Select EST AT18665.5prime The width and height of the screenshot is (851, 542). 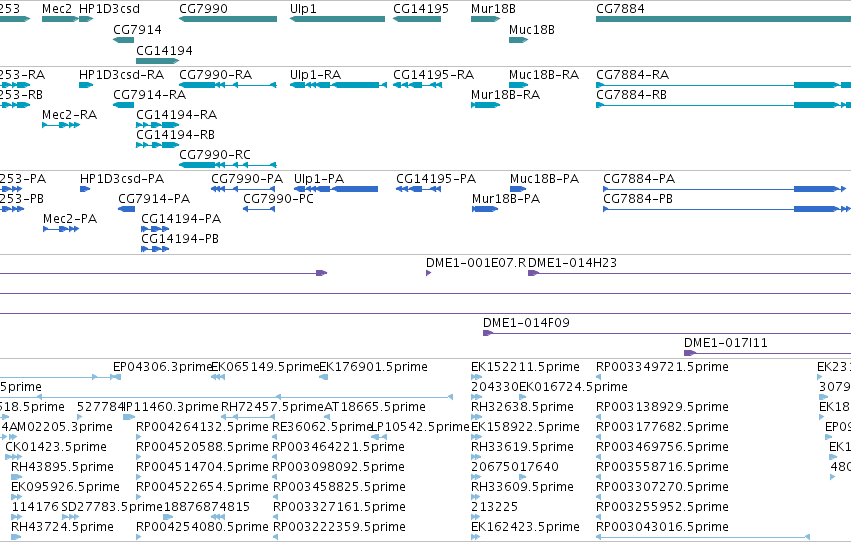(x=374, y=407)
